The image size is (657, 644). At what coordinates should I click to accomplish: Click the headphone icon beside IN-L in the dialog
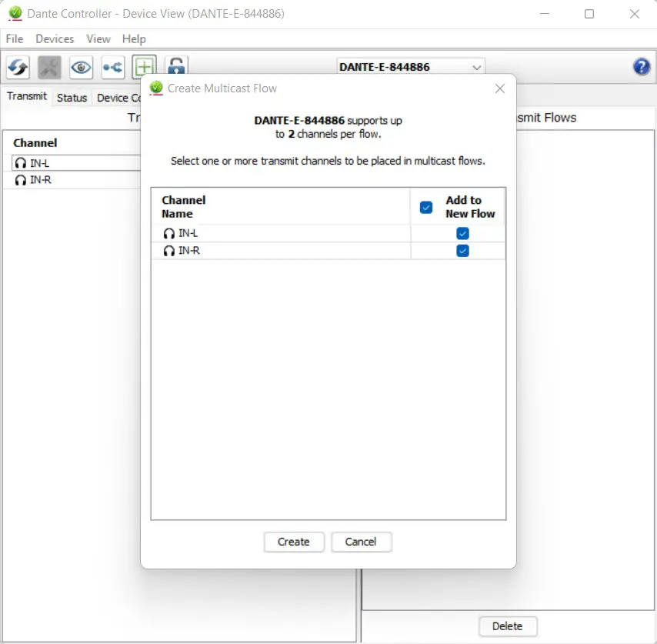point(168,233)
